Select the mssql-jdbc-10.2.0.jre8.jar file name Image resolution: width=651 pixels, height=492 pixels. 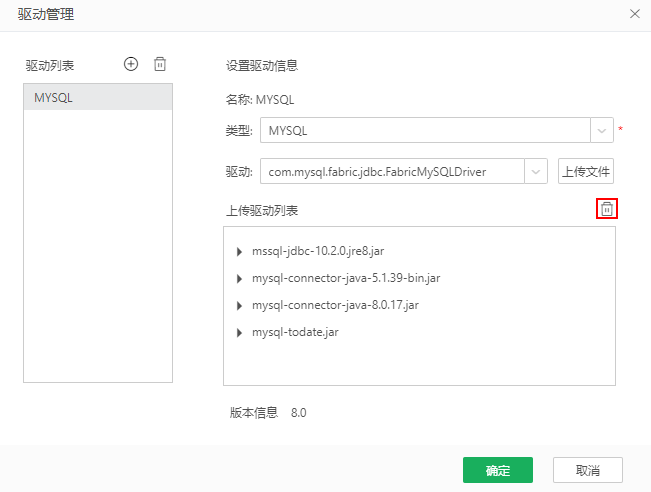coord(318,251)
